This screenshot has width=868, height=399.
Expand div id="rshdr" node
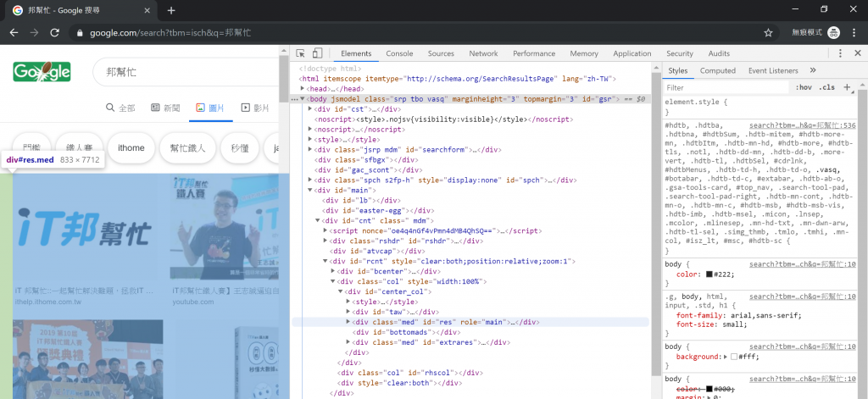click(325, 241)
